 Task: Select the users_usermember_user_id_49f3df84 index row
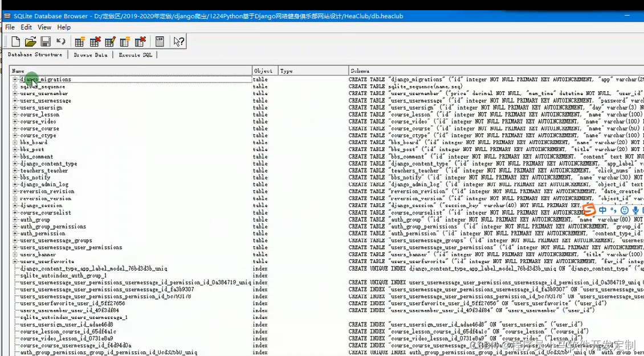pos(327,310)
